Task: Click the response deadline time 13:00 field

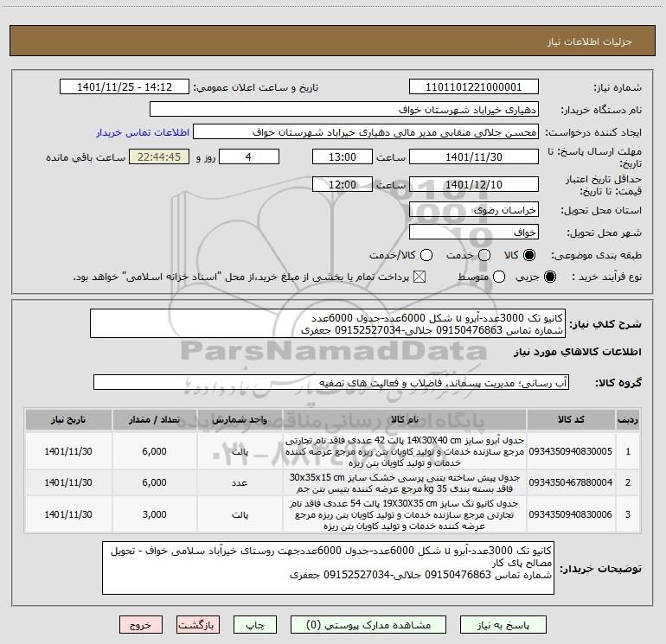Action: (x=343, y=156)
